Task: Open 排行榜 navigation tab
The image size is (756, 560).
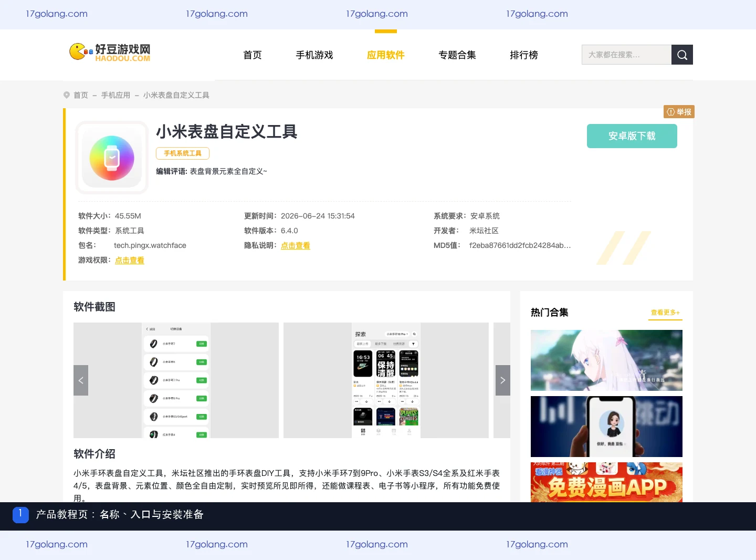Action: click(524, 55)
